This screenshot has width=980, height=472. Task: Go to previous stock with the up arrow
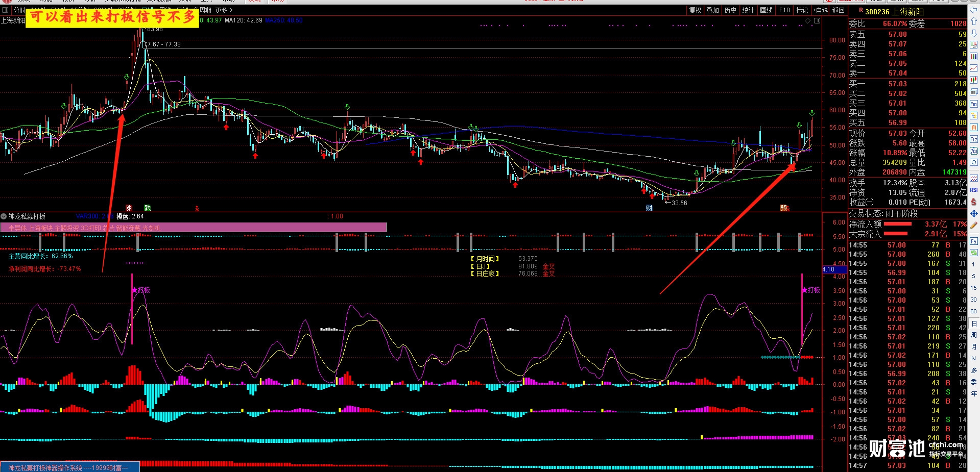pos(974,21)
